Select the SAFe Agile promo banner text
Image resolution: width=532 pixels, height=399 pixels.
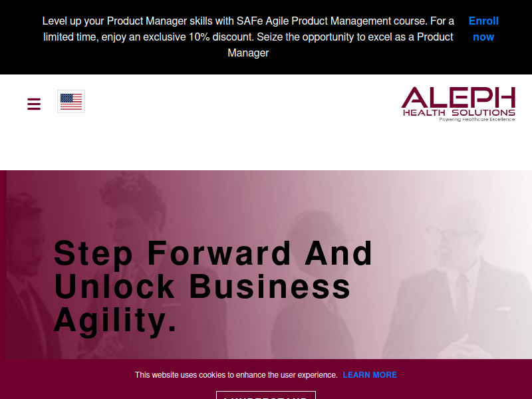248,37
